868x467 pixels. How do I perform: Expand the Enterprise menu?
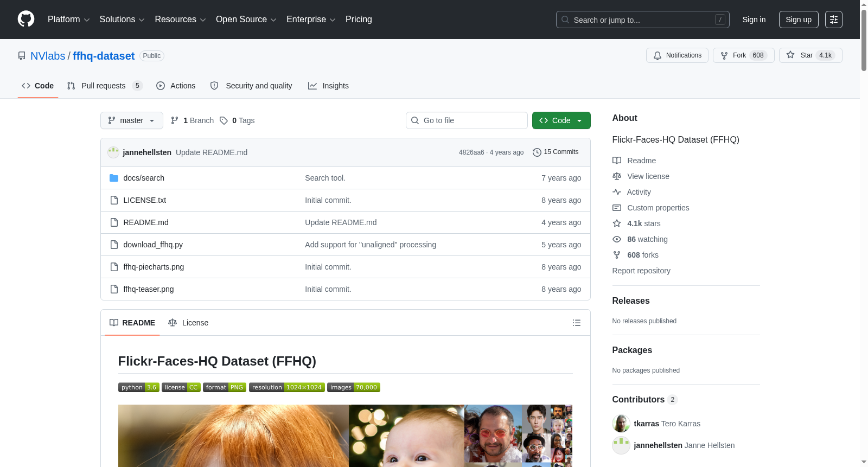(x=311, y=20)
